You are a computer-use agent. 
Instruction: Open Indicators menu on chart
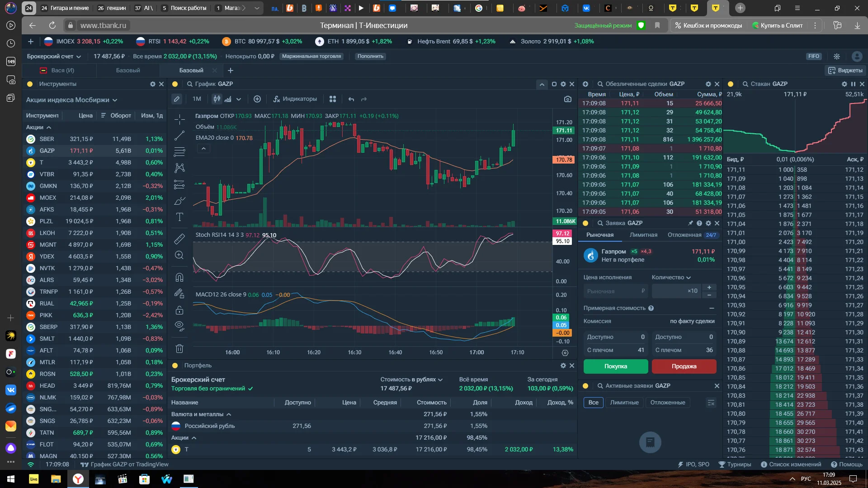point(295,99)
